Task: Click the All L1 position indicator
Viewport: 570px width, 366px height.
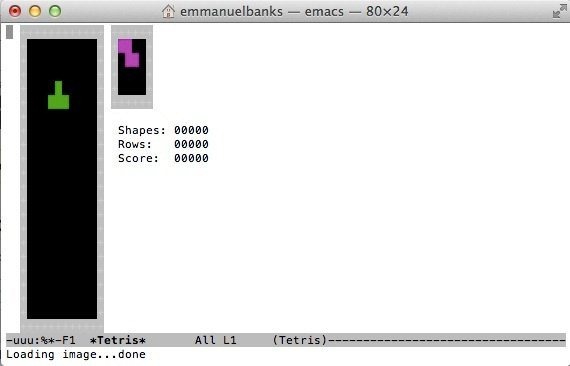Action: 216,340
